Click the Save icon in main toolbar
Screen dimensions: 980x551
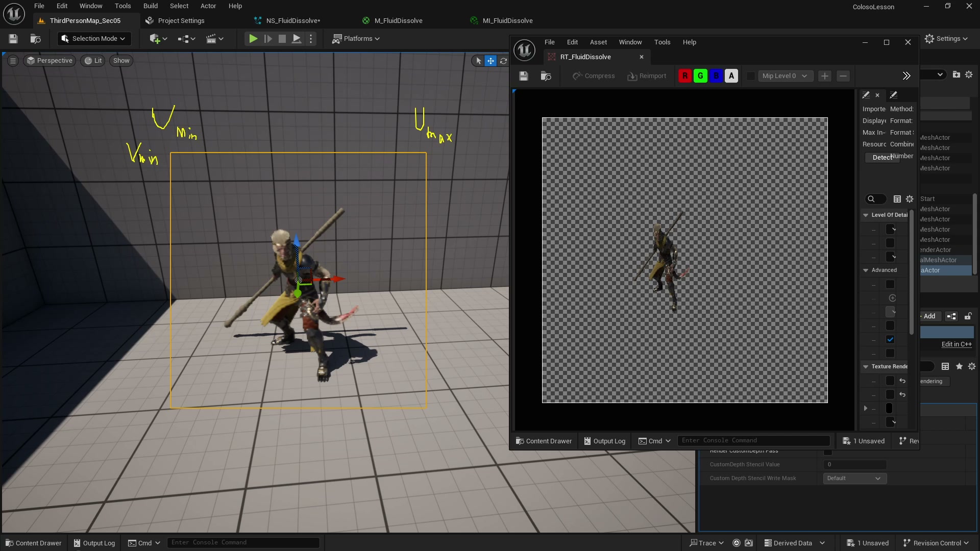(13, 39)
